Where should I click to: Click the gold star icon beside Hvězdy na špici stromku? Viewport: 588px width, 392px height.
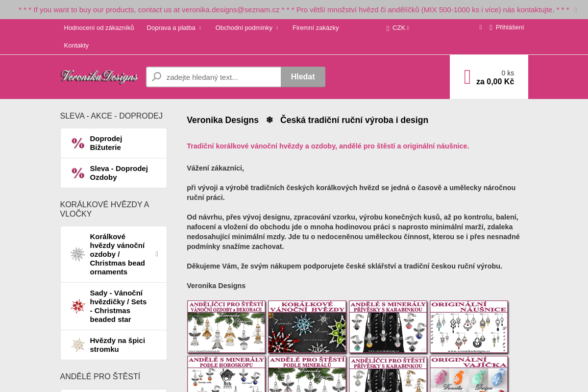(x=77, y=344)
